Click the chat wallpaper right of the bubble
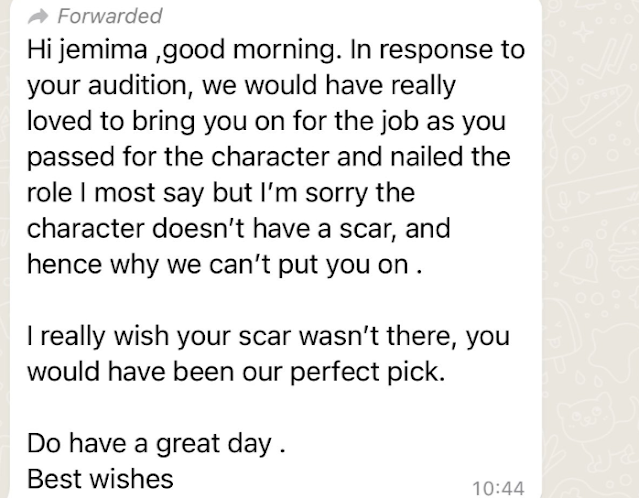 592,250
